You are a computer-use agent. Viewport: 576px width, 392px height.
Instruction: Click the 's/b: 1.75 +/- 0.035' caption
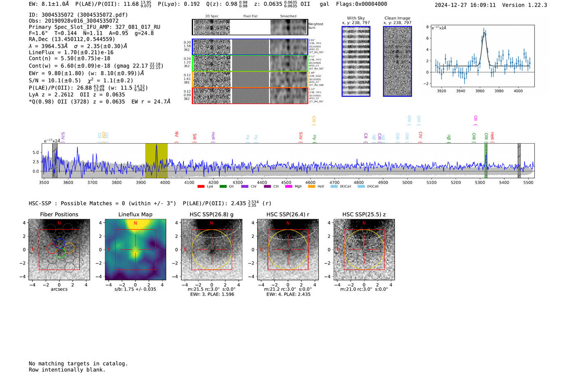point(135,289)
